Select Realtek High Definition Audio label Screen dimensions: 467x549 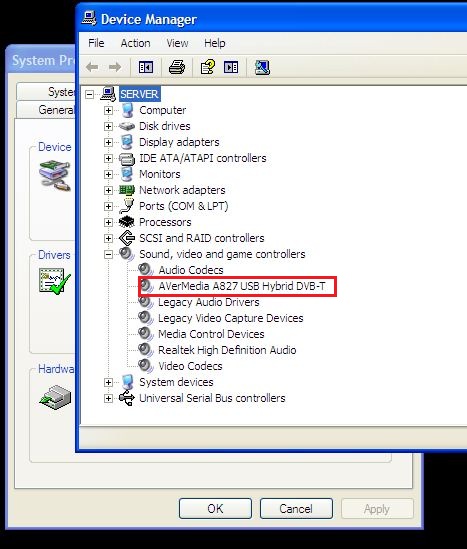click(227, 350)
